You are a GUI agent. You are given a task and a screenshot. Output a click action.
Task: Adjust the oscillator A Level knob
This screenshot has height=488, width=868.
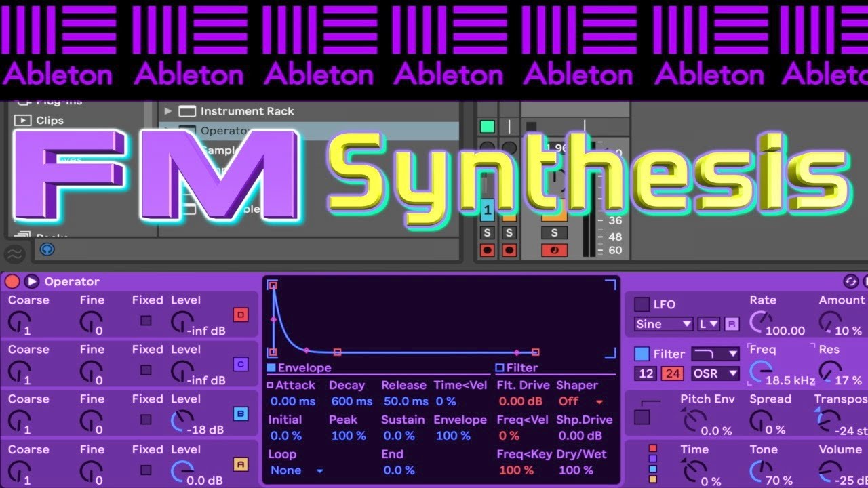[x=181, y=471]
